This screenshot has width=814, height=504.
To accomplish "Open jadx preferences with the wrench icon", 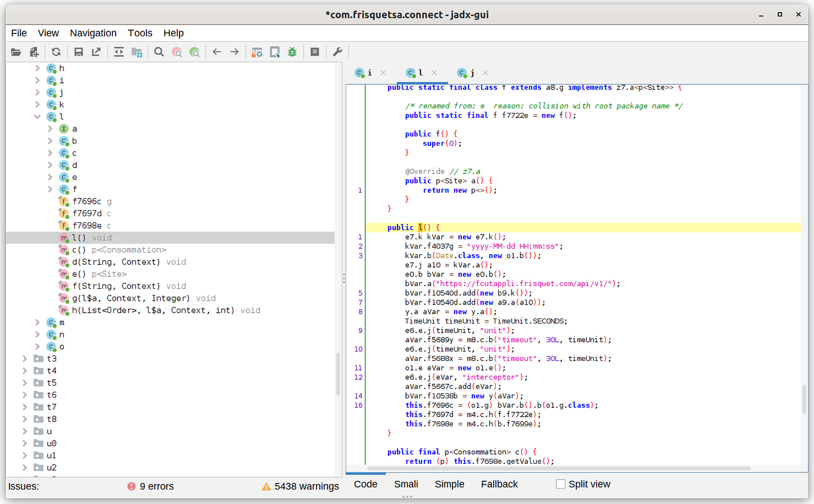I will click(x=337, y=51).
